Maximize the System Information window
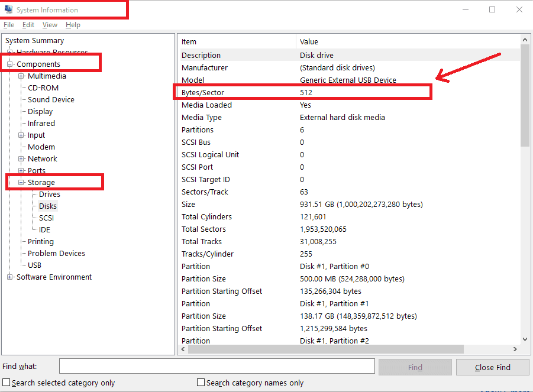Screen dimensions: 533x392 (492, 9)
